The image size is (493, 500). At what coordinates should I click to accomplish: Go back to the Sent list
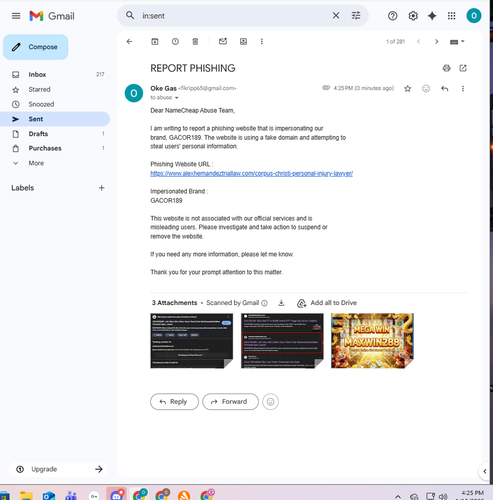[x=129, y=41]
